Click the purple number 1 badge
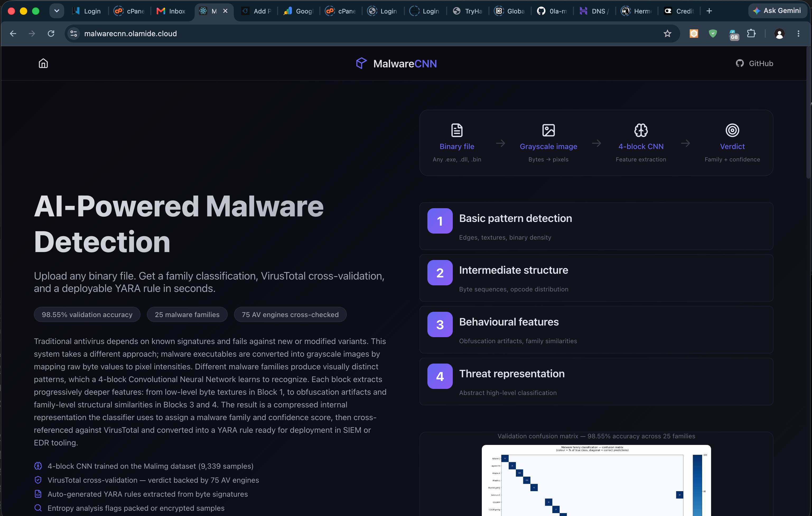 click(x=440, y=221)
